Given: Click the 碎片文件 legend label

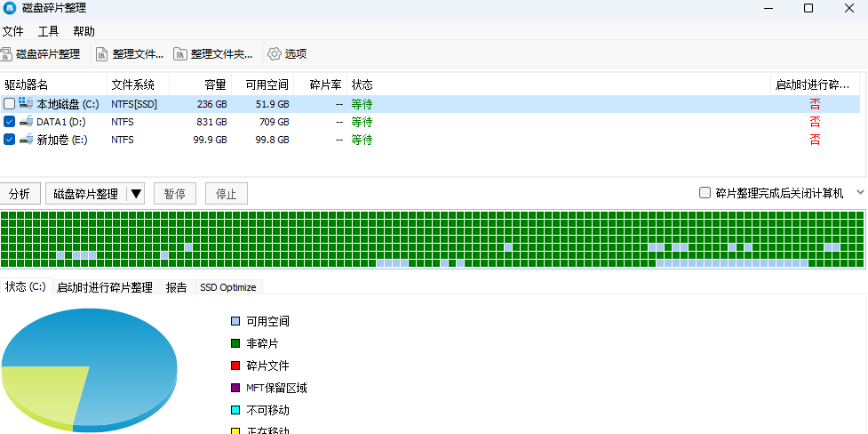Looking at the screenshot, I should tap(268, 366).
